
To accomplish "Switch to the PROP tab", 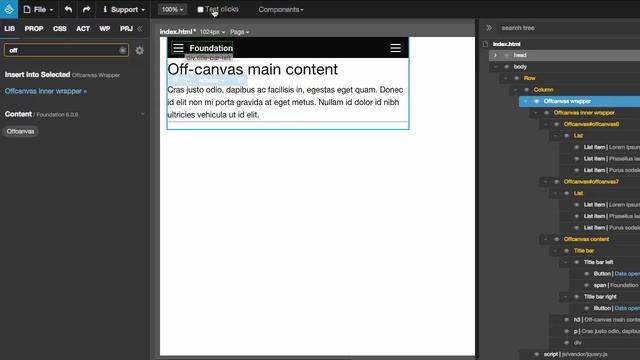I will pos(34,29).
